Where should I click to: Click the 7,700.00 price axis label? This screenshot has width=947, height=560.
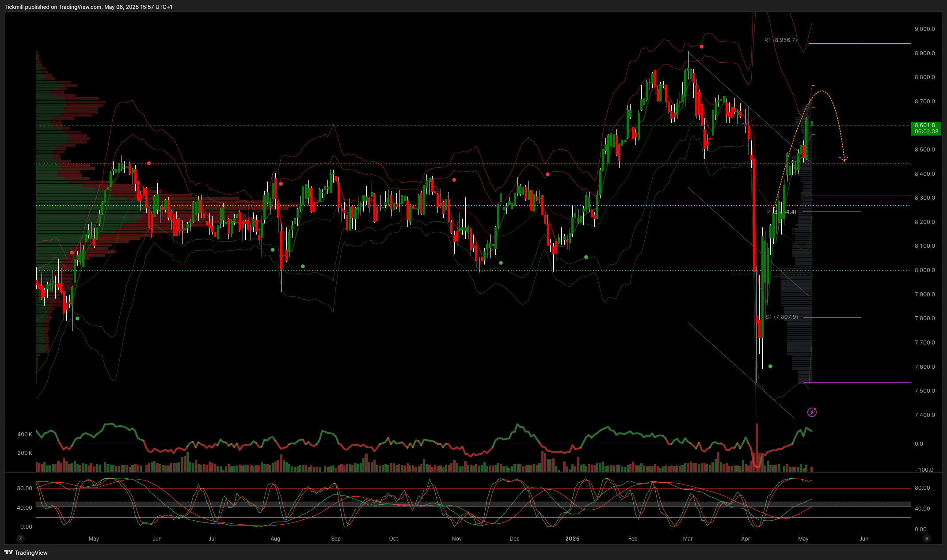(x=925, y=343)
